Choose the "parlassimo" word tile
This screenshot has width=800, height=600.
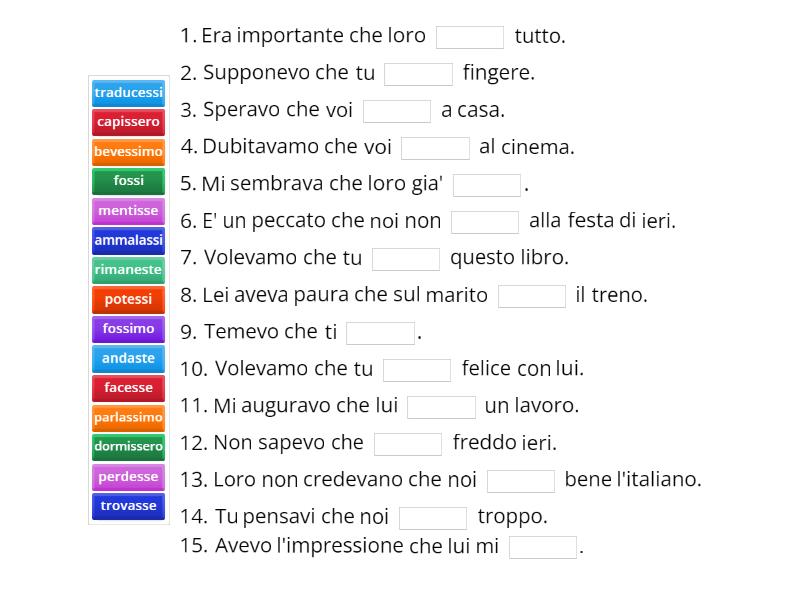[x=128, y=417]
